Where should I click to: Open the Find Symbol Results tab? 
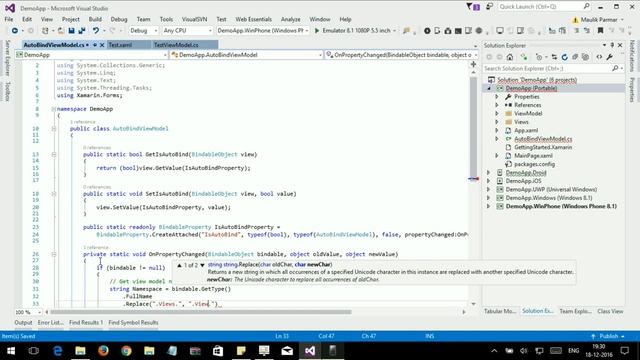click(133, 322)
